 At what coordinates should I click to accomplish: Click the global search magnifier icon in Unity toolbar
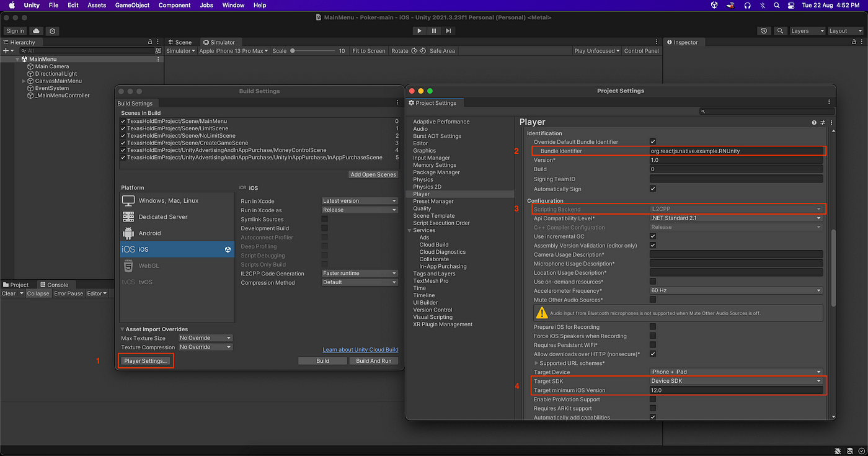point(780,31)
